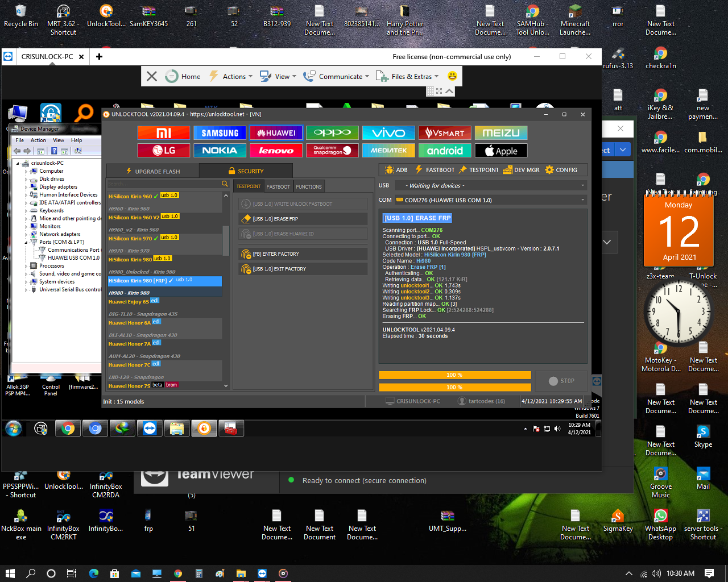Viewport: 728px width, 582px height.
Task: Expand Processors tree node
Action: pyautogui.click(x=26, y=266)
